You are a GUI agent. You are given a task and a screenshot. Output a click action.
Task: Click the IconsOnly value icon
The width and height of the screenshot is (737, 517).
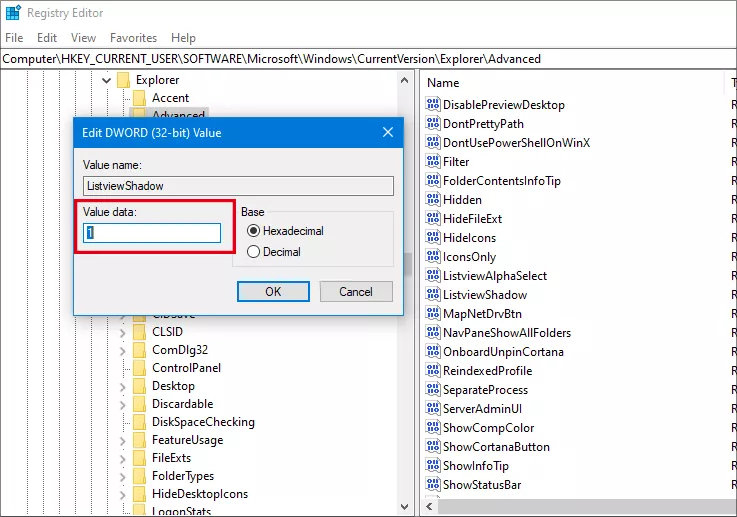point(432,256)
